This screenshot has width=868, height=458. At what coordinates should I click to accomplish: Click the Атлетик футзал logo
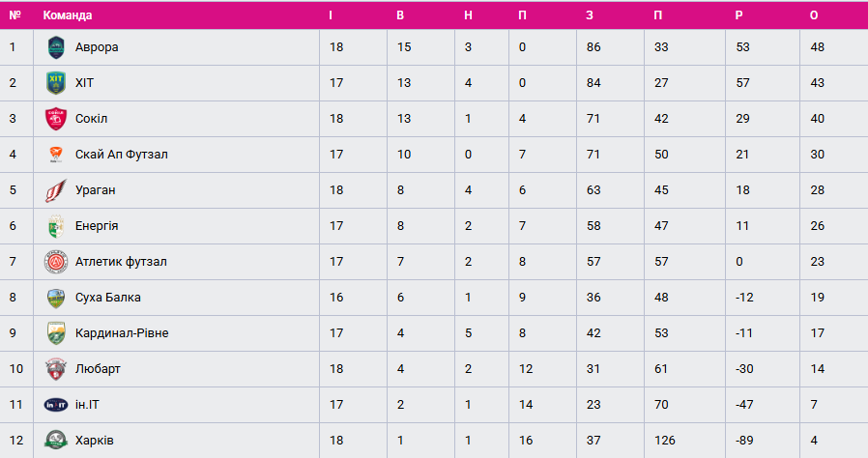click(55, 262)
